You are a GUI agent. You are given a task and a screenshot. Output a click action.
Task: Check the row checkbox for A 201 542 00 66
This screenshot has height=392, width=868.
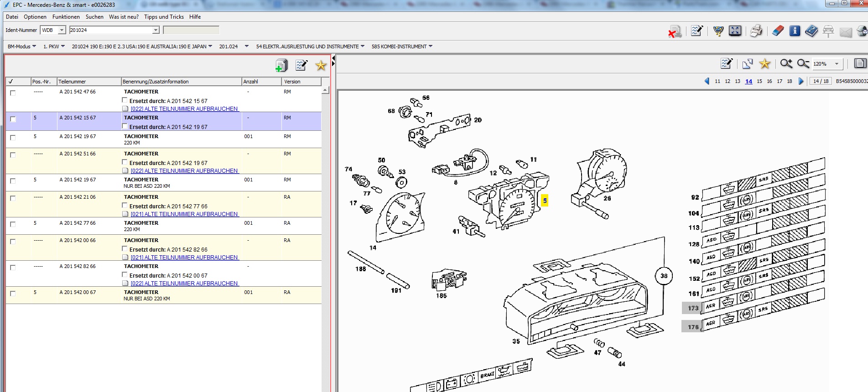click(x=13, y=242)
